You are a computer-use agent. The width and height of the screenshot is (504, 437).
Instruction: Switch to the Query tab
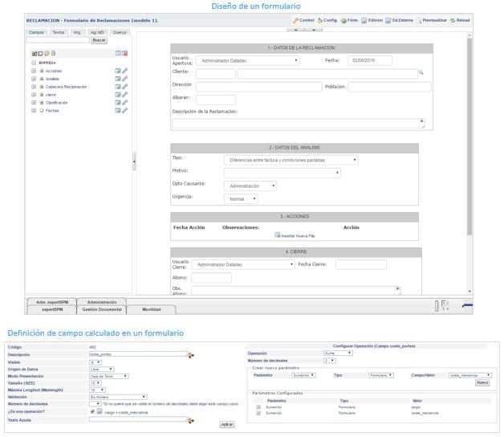120,32
